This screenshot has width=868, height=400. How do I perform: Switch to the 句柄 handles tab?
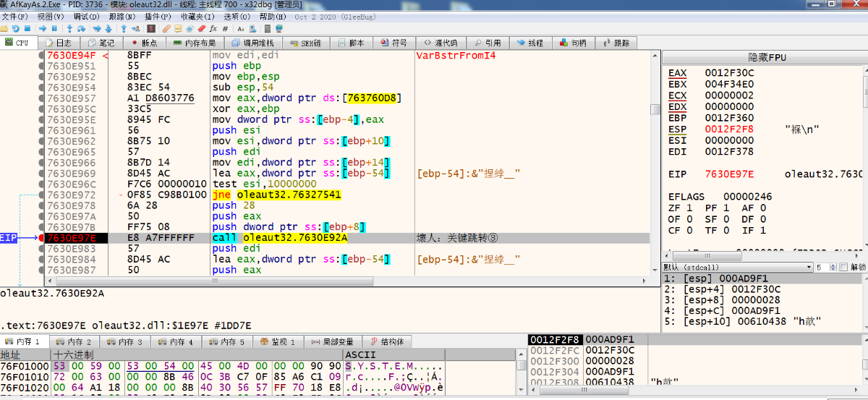click(573, 43)
